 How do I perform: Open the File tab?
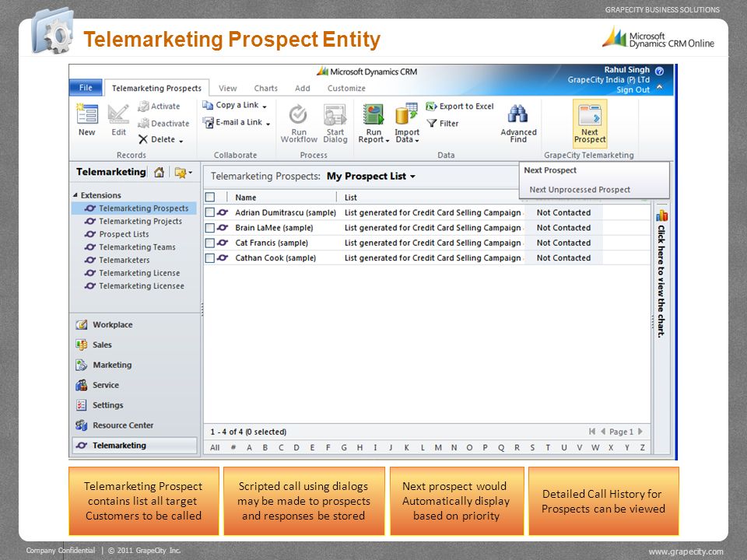click(86, 88)
